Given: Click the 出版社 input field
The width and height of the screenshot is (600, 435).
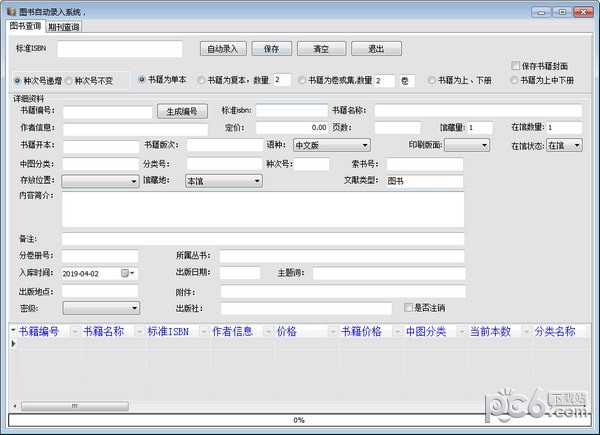Looking at the screenshot, I should pyautogui.click(x=306, y=308).
